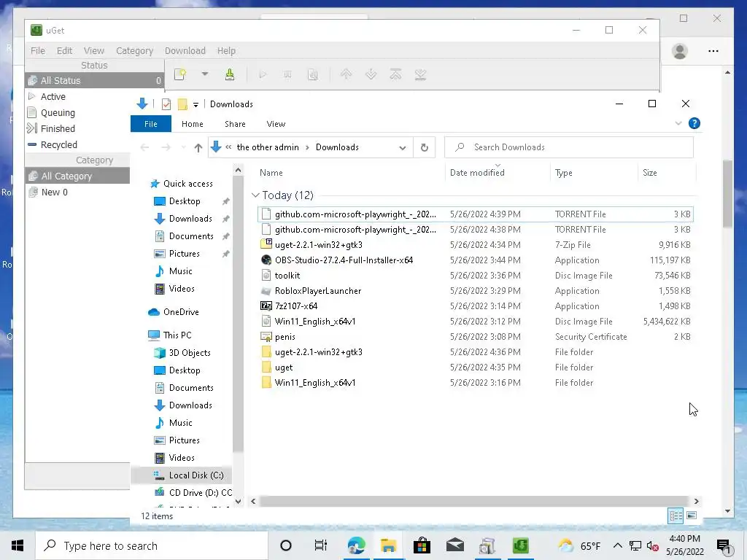Open the Help menu in uGet
Viewport: 747px width, 560px height.
coord(226,50)
